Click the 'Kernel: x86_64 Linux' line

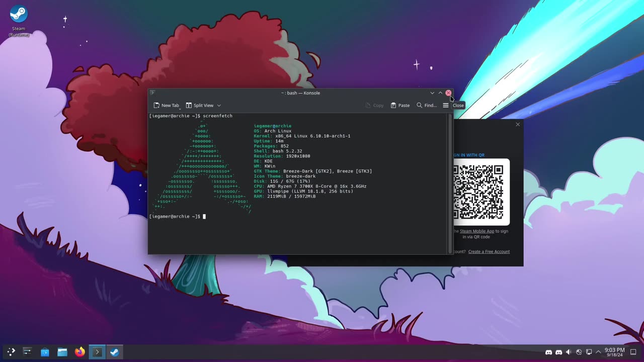click(302, 136)
